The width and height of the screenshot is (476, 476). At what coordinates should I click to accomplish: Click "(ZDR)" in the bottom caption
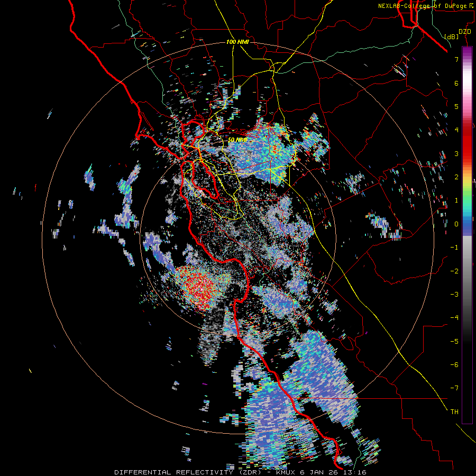[x=250, y=472]
